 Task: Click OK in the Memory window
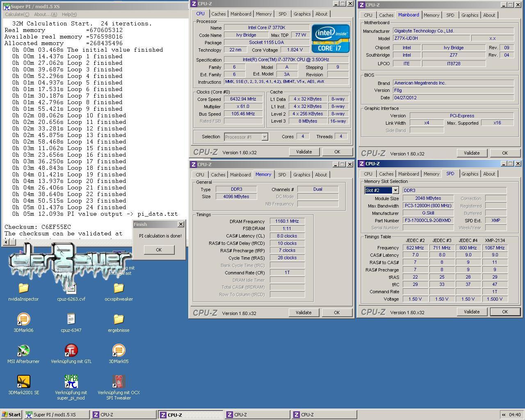pos(337,313)
